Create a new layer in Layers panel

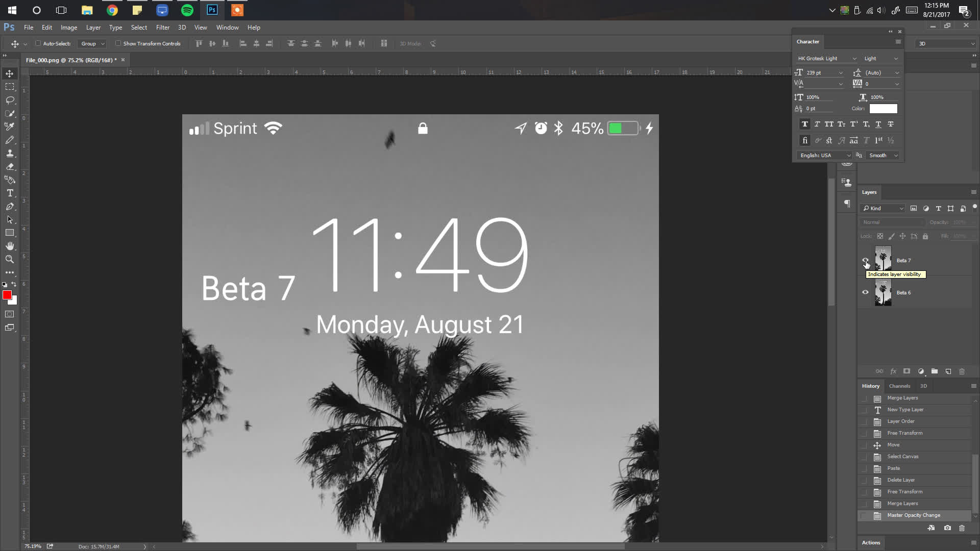pyautogui.click(x=948, y=371)
